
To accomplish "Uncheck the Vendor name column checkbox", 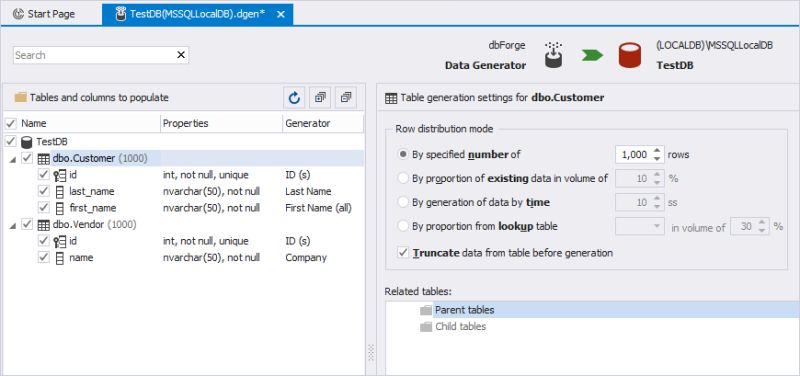I will click(x=44, y=258).
